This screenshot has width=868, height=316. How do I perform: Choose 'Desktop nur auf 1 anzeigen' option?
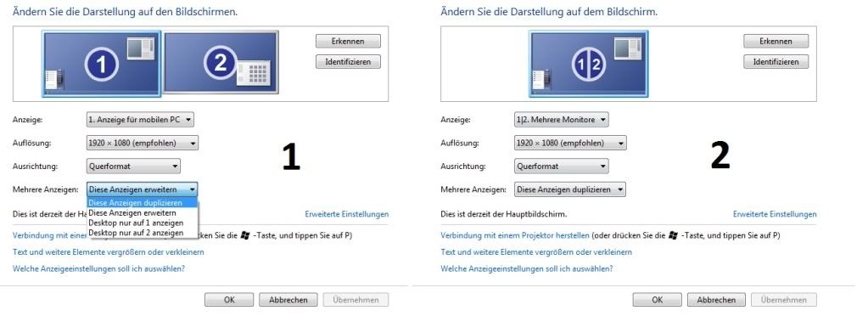coord(143,223)
